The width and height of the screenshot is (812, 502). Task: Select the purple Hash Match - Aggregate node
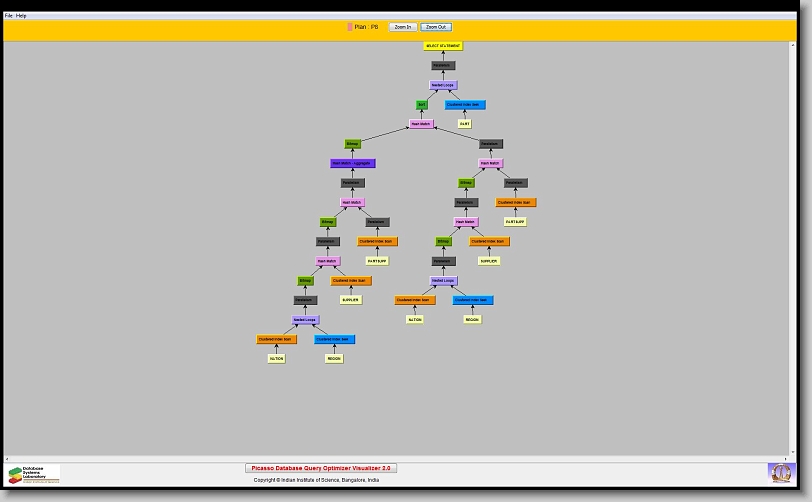[x=352, y=163]
